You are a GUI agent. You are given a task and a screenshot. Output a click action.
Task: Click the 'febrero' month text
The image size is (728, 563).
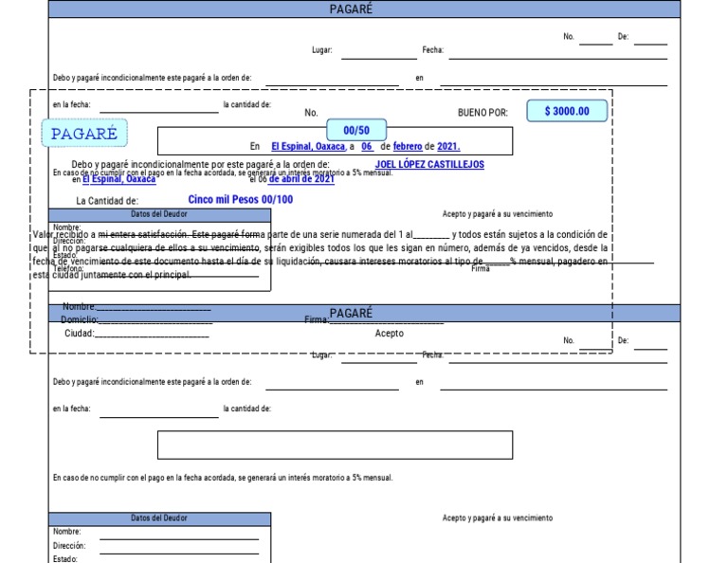408,146
